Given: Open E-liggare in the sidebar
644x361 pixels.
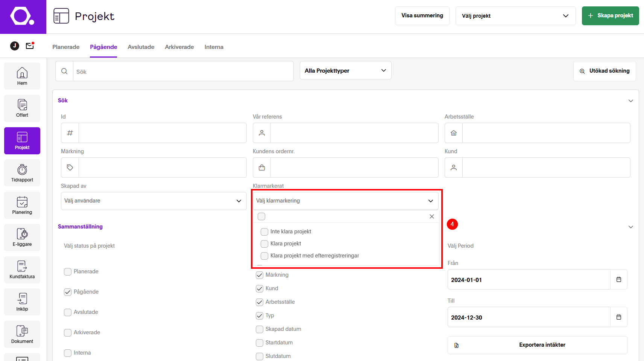Looking at the screenshot, I should [x=22, y=238].
